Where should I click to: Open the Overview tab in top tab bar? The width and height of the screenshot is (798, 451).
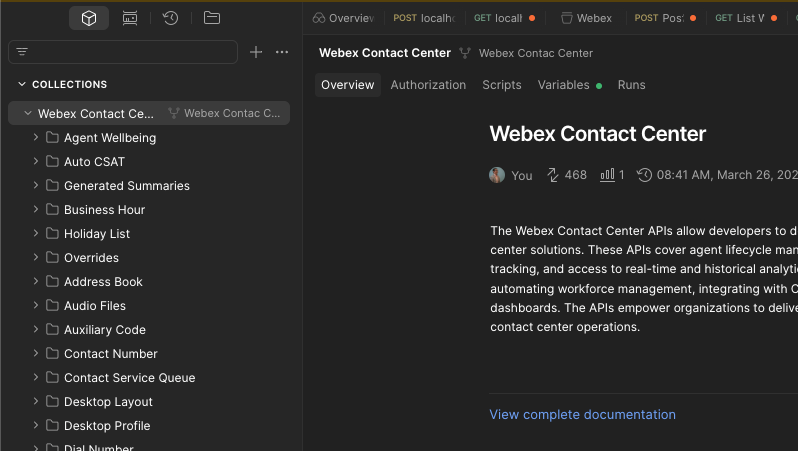click(344, 18)
